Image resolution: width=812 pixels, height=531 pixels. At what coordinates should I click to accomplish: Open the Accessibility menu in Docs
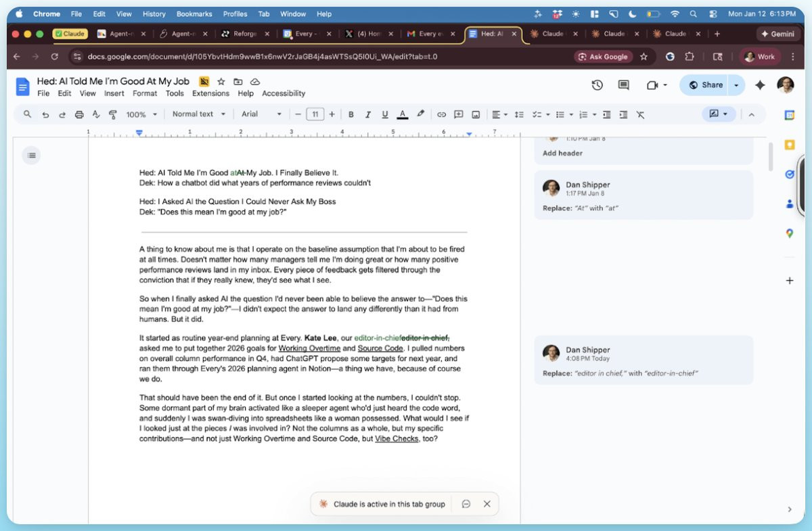(x=284, y=93)
